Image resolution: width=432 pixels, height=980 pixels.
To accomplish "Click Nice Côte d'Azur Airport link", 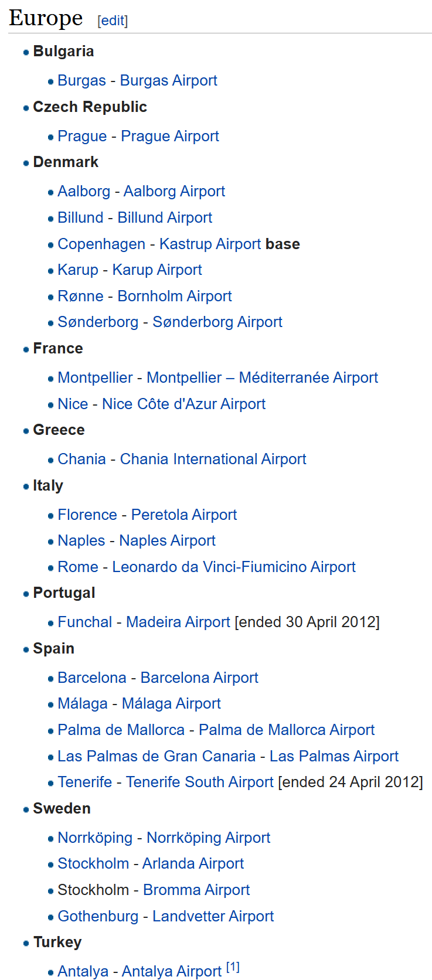I will click(183, 404).
